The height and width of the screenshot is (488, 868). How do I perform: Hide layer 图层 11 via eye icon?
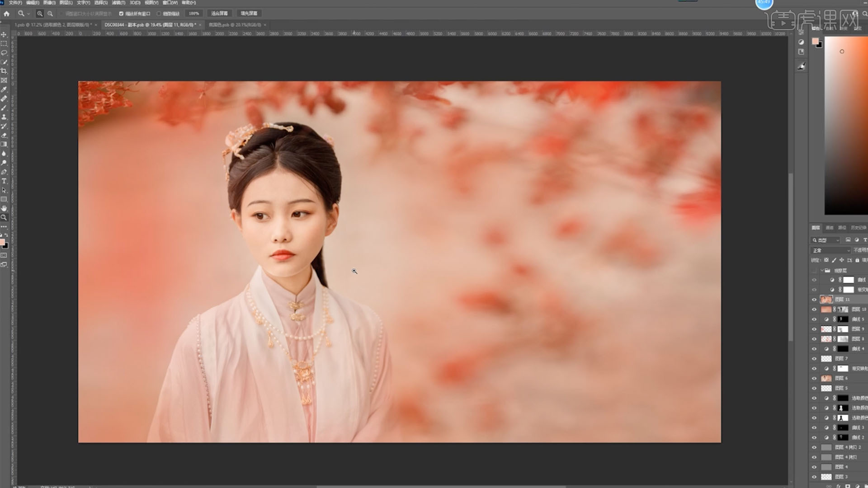click(x=814, y=300)
